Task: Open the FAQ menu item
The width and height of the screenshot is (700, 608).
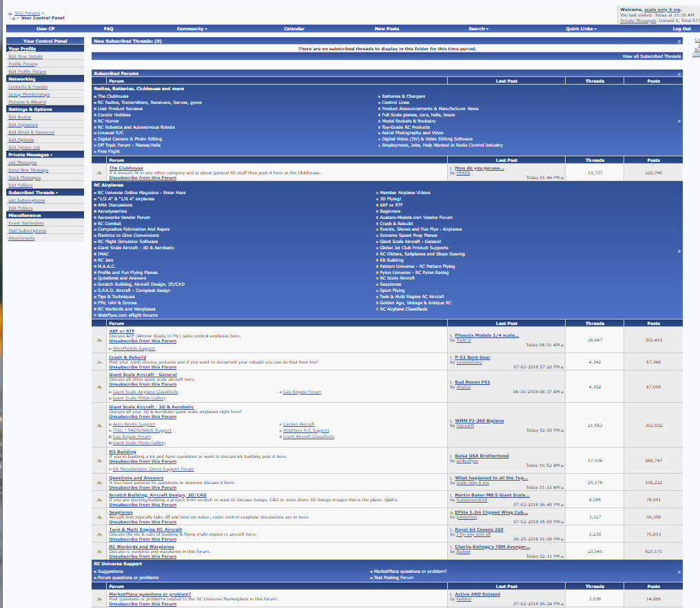Action: pos(108,29)
